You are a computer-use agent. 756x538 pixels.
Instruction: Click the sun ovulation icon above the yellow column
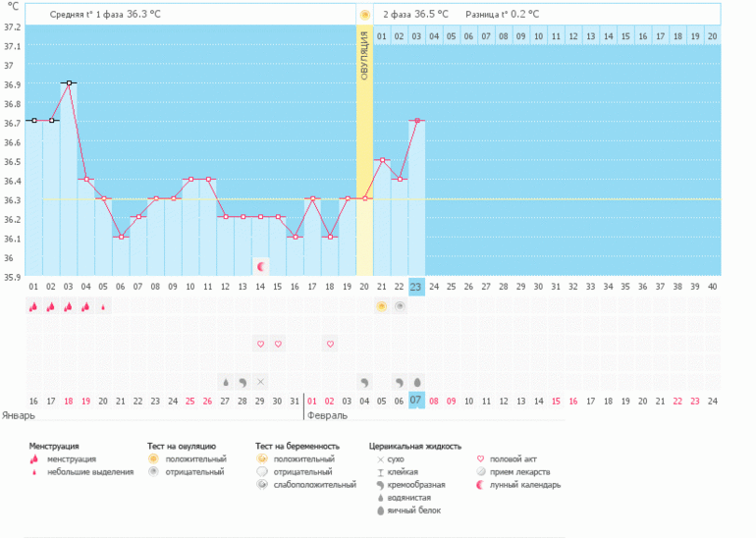coord(364,15)
